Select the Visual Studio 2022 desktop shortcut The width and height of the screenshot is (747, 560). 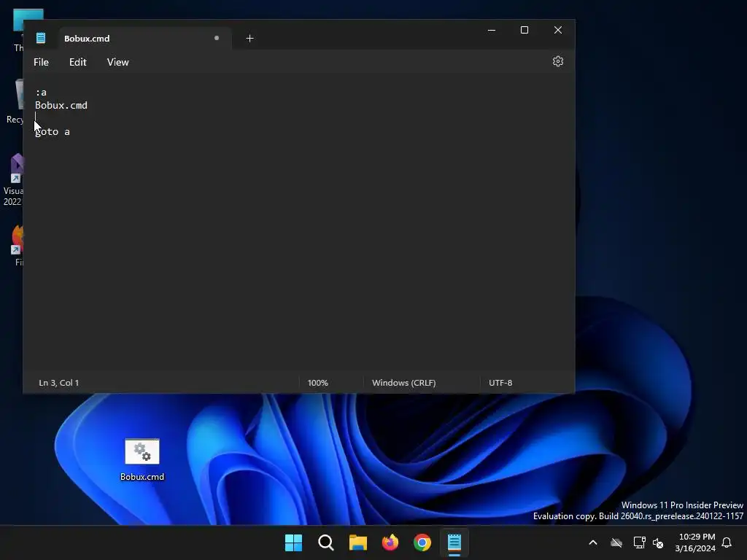15,180
